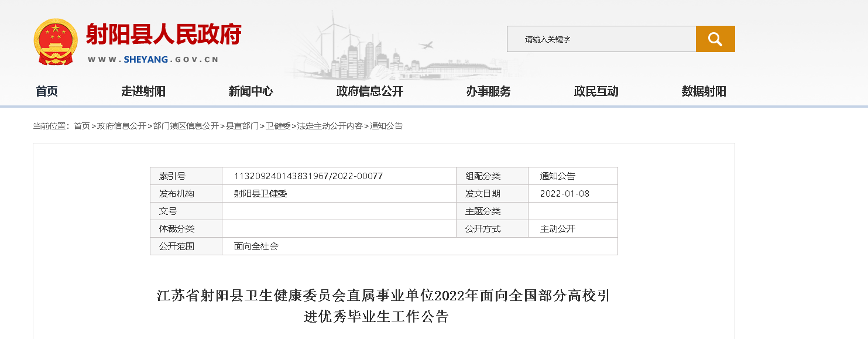Click the 射阳县人民政府 site title
This screenshot has width=868, height=339.
click(163, 35)
